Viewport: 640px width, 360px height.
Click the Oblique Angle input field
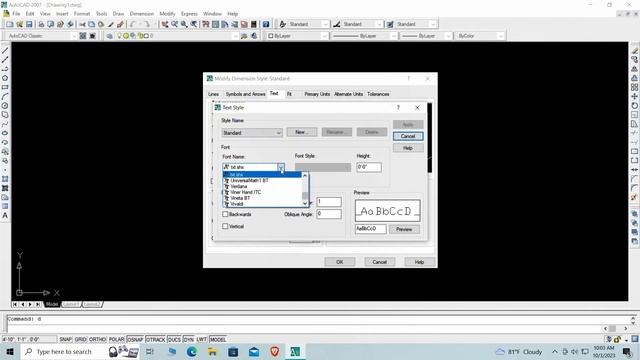[x=329, y=214]
